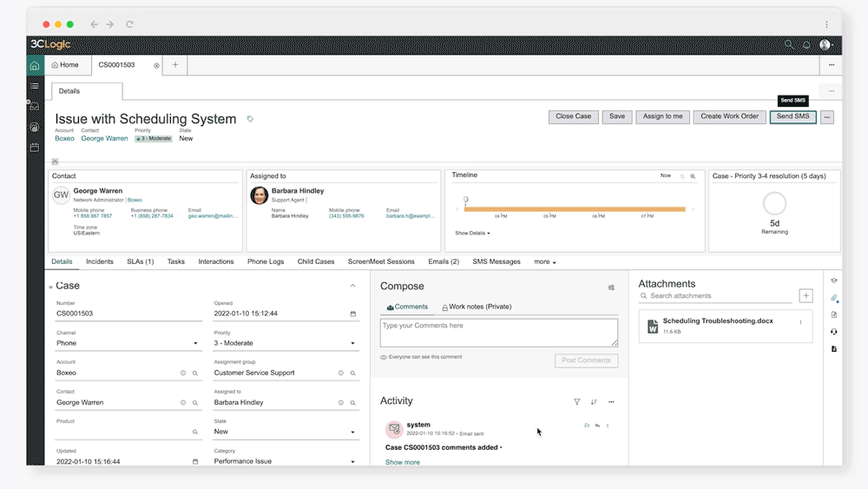Open the Category dropdown
This screenshot has width=868, height=489.
point(285,461)
